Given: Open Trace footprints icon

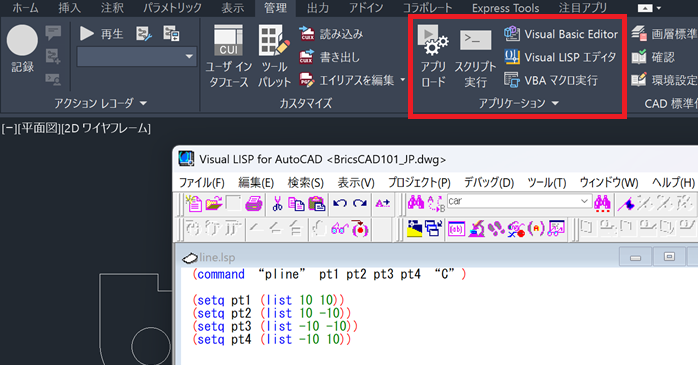Looking at the screenshot, I should (x=496, y=229).
